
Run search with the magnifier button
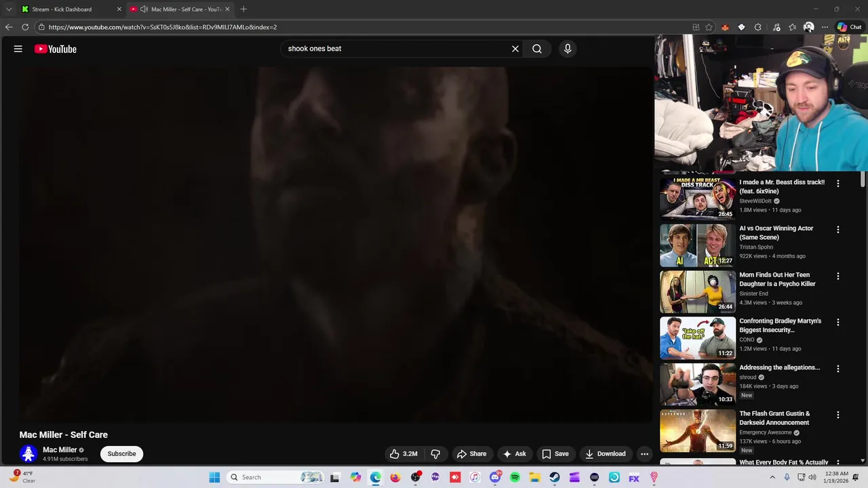[x=537, y=49]
